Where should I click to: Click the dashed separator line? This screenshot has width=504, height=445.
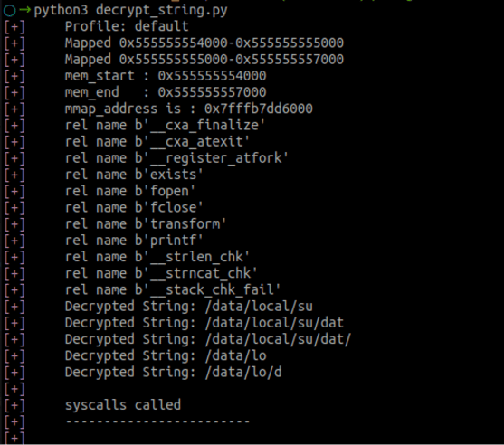click(157, 421)
